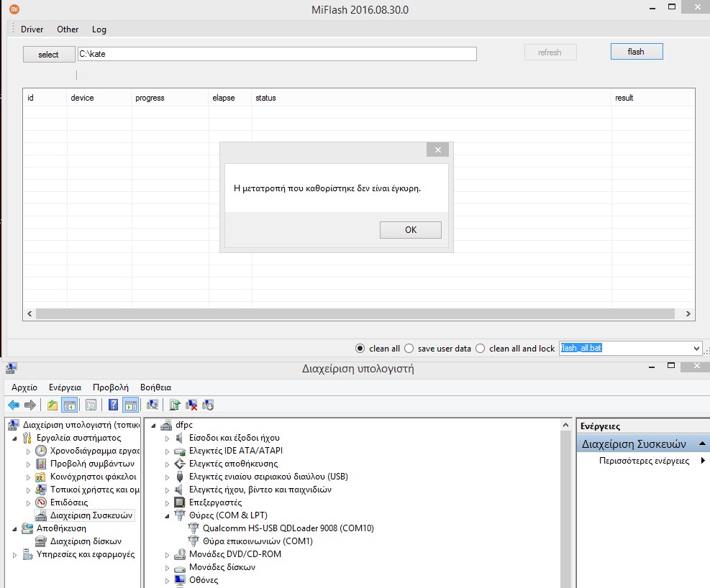The image size is (710, 588).
Task: Select 'clean all and lock' radio button
Action: click(481, 349)
